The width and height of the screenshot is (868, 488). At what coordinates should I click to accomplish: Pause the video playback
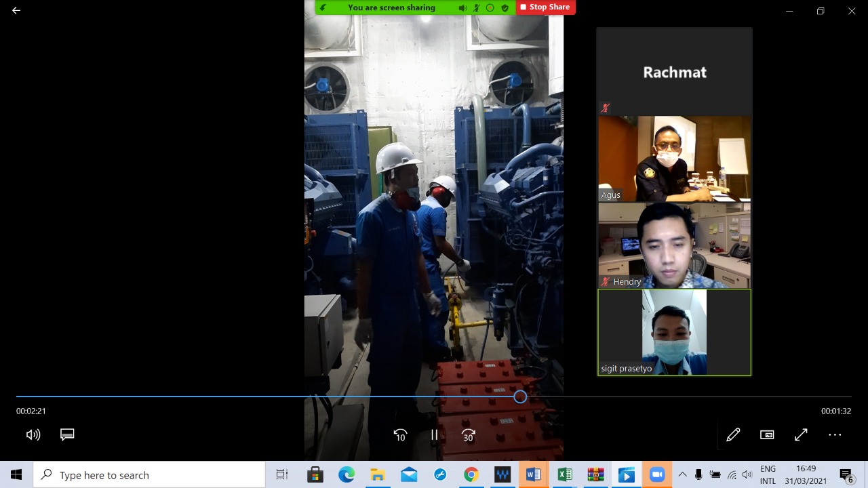(434, 435)
